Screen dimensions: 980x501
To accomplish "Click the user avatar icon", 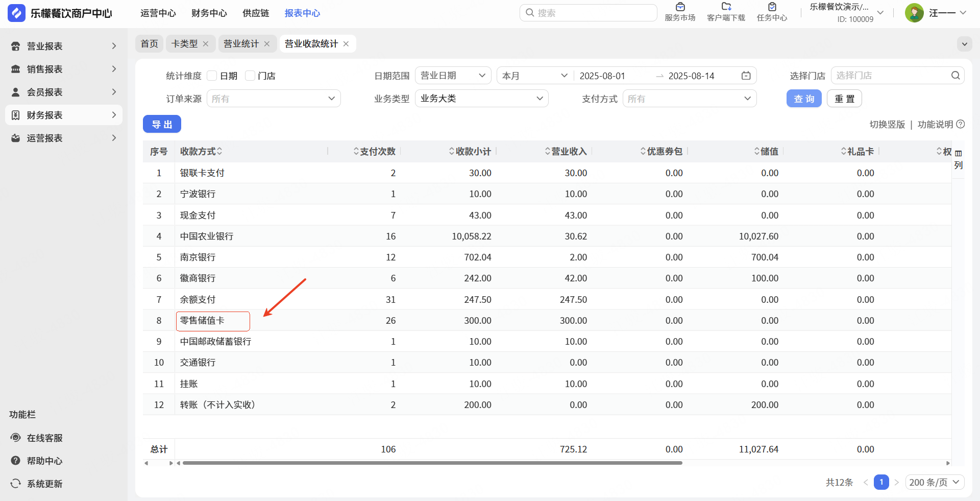I will point(914,13).
